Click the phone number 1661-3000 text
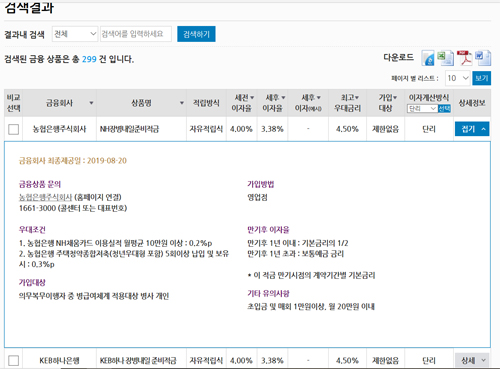This screenshot has width=500, height=369. tap(38, 208)
